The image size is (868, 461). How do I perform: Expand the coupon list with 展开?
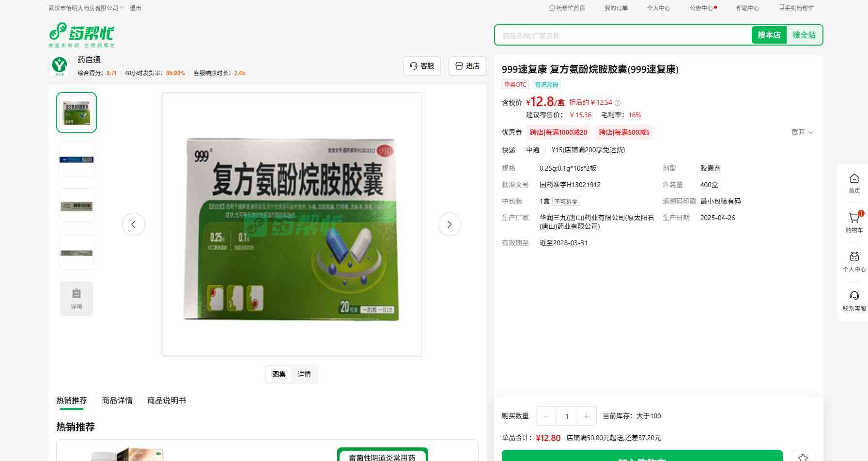point(802,132)
